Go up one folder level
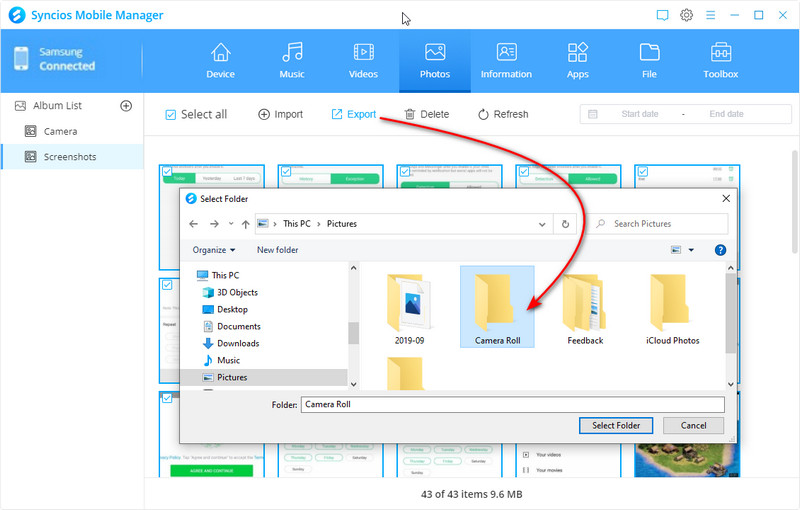This screenshot has height=510, width=800. 245,224
